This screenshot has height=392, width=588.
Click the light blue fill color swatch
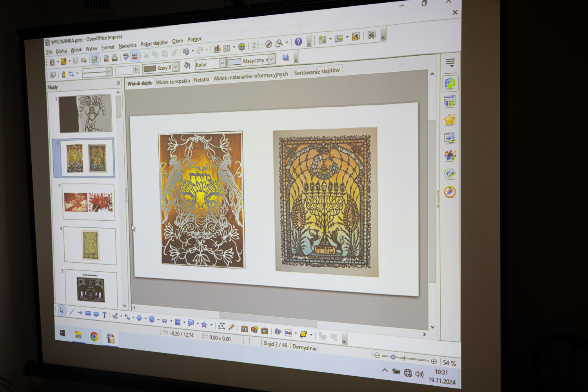234,62
